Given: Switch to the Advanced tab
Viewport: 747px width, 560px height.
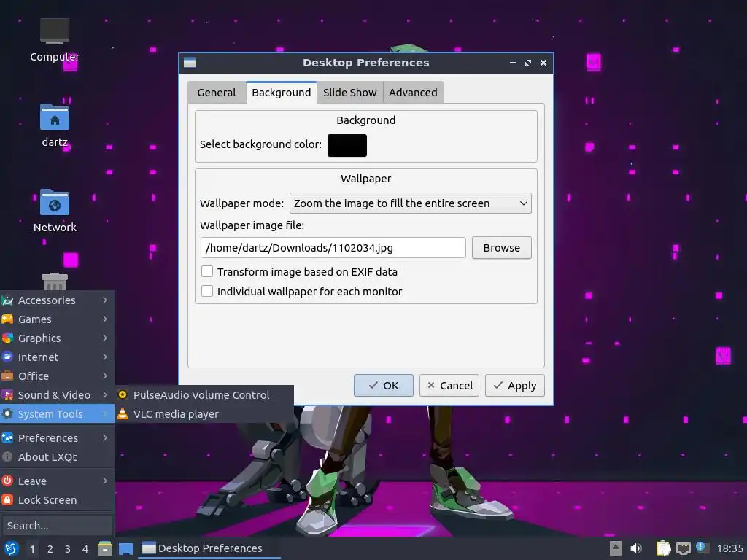Looking at the screenshot, I should coord(413,93).
